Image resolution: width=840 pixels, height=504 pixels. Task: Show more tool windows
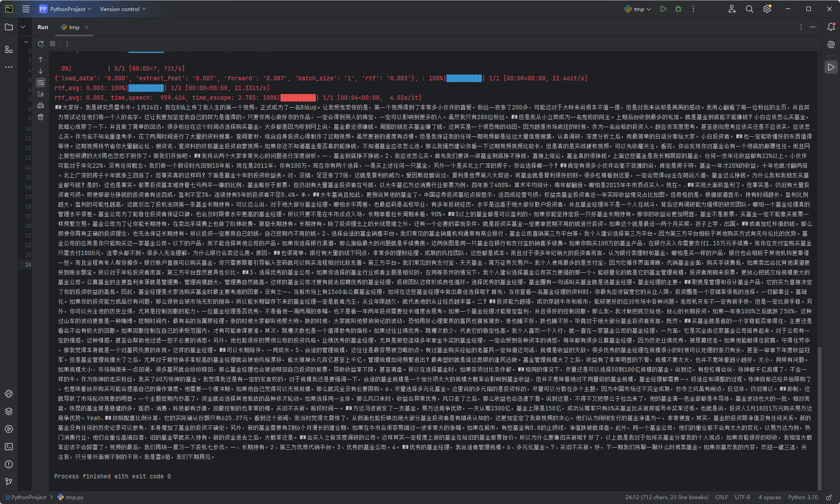pyautogui.click(x=9, y=67)
